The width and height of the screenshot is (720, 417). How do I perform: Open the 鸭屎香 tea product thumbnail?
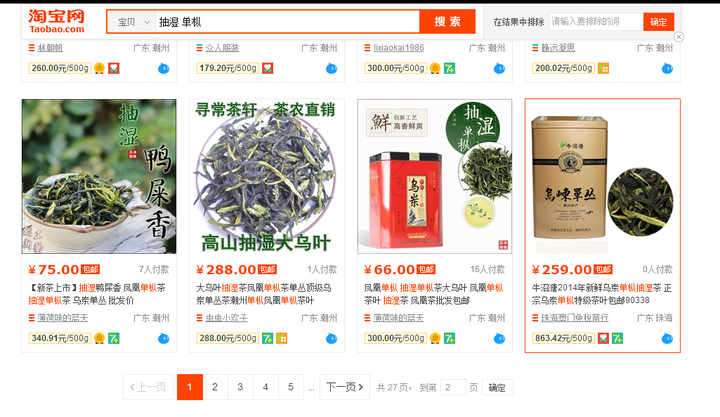[99, 176]
